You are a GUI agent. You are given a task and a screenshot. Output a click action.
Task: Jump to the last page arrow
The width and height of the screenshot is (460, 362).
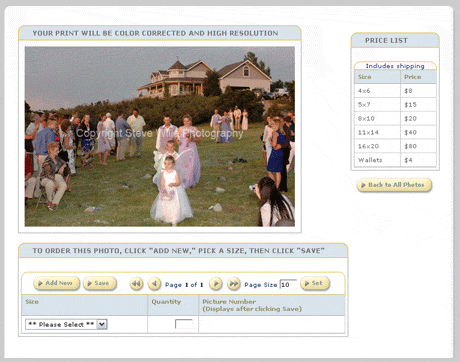click(x=234, y=284)
